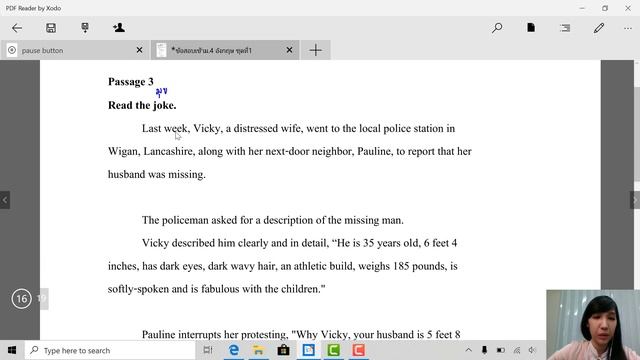Open the Windows Start menu
The width and height of the screenshot is (640, 360).
pyautogui.click(x=12, y=350)
